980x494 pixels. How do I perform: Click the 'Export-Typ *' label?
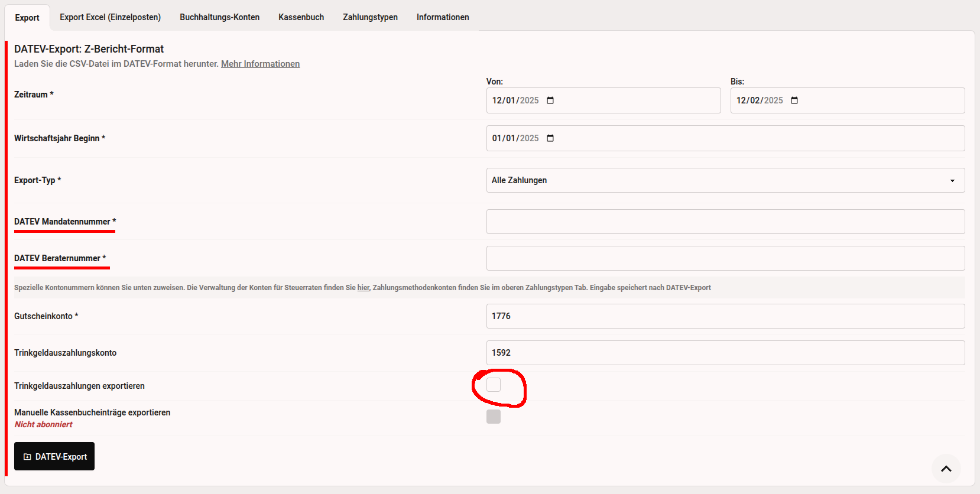pyautogui.click(x=38, y=180)
